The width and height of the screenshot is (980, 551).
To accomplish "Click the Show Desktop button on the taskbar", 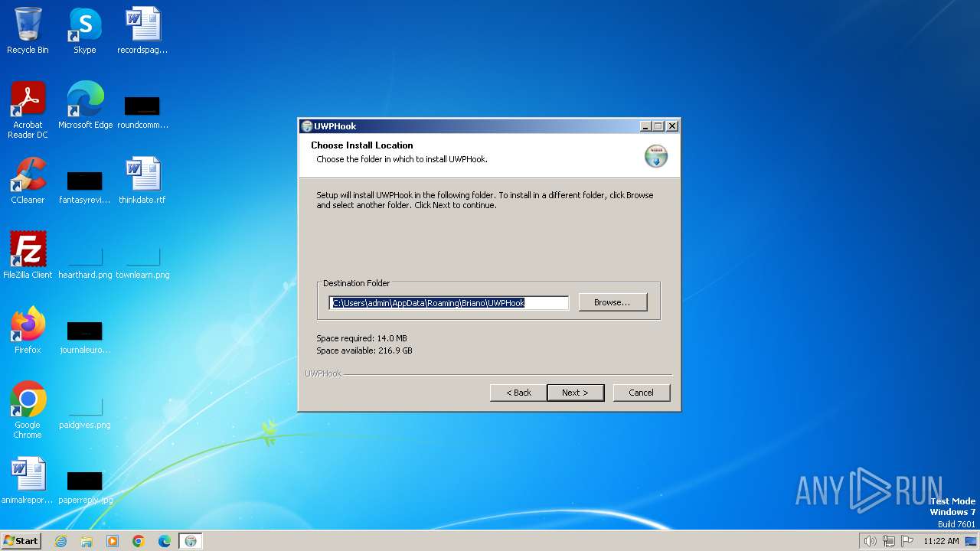I will [x=971, y=541].
